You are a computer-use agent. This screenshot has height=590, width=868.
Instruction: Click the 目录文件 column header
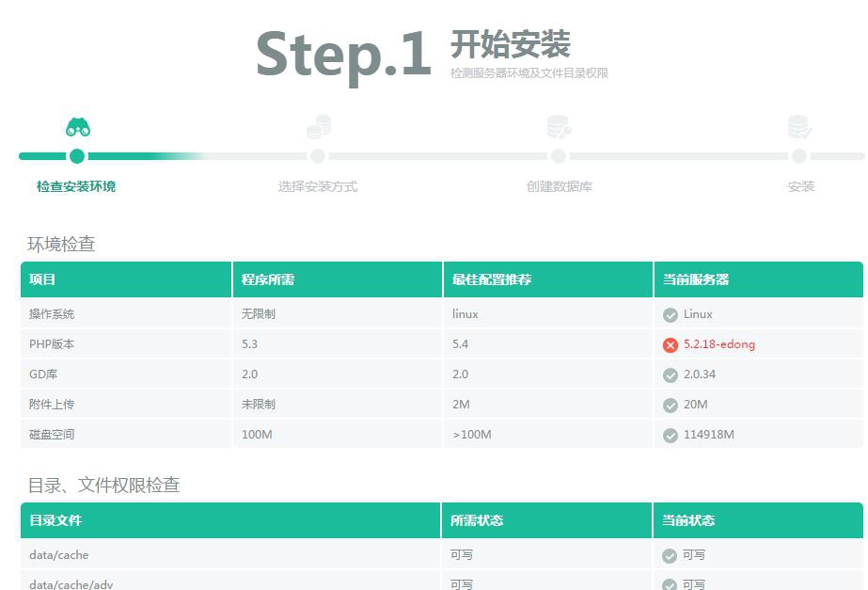[x=230, y=520]
